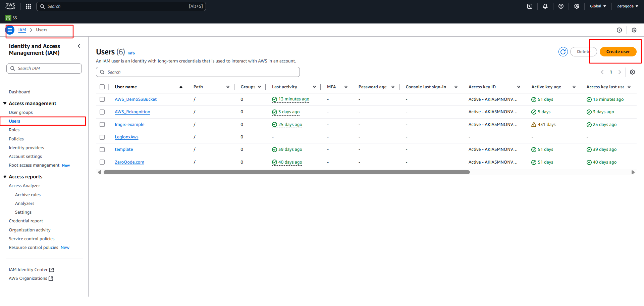Click the Create user button
Image resolution: width=644 pixels, height=306 pixels.
618,52
